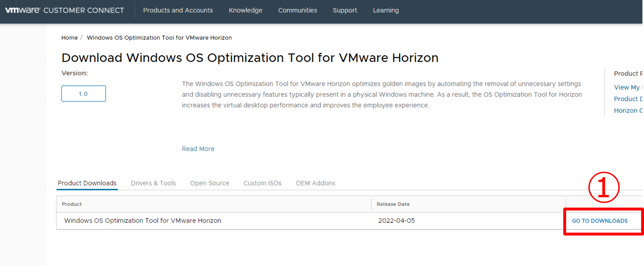
Task: Open the Horizon link in the right sidebar
Action: click(x=627, y=111)
